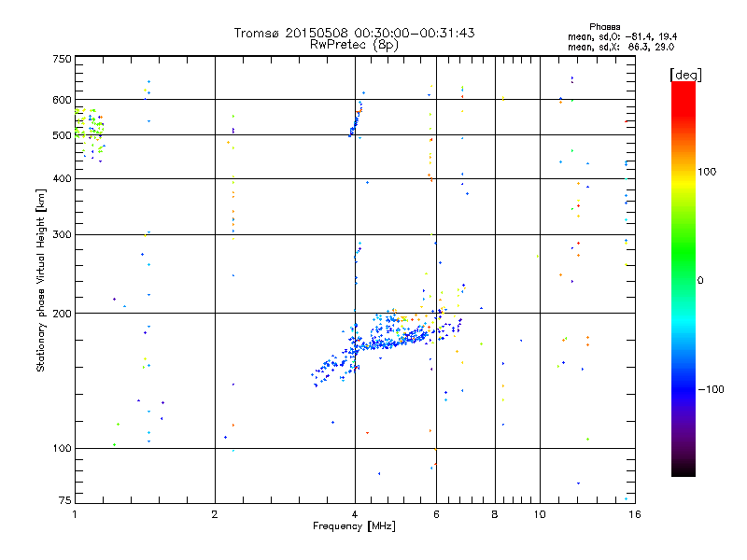Click the 'Frequency [MHz]' axis label
Screen dimensions: 747x560
tap(354, 526)
